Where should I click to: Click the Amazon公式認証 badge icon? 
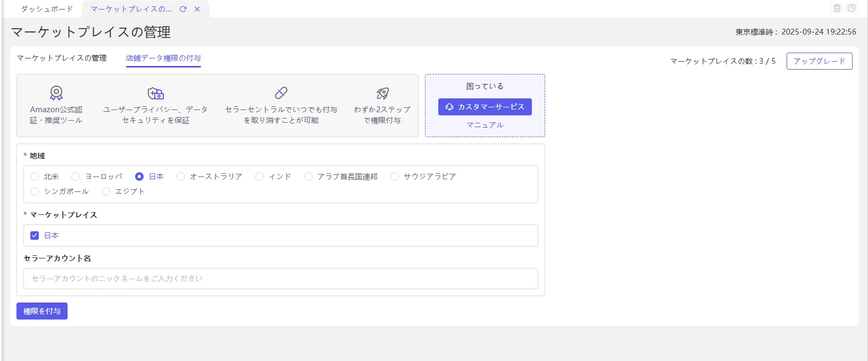coord(56,94)
